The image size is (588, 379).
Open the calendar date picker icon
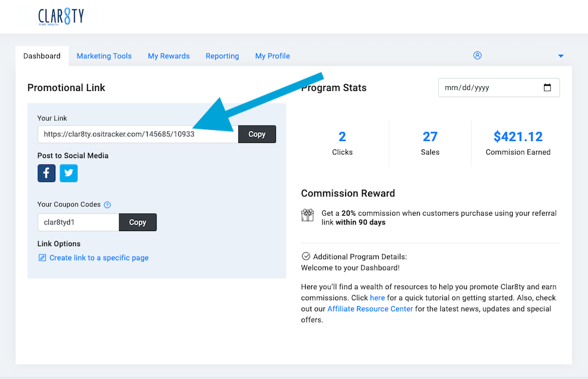click(x=547, y=88)
